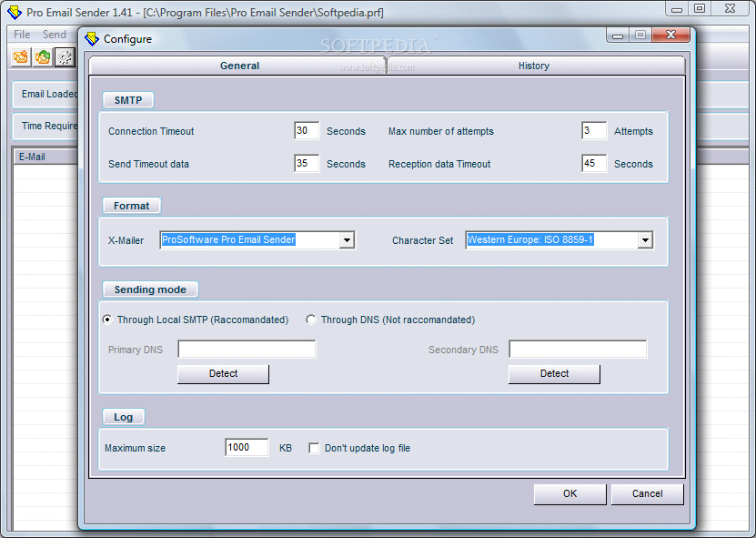Click the Log section label
This screenshot has height=538, width=756.
pyautogui.click(x=124, y=417)
